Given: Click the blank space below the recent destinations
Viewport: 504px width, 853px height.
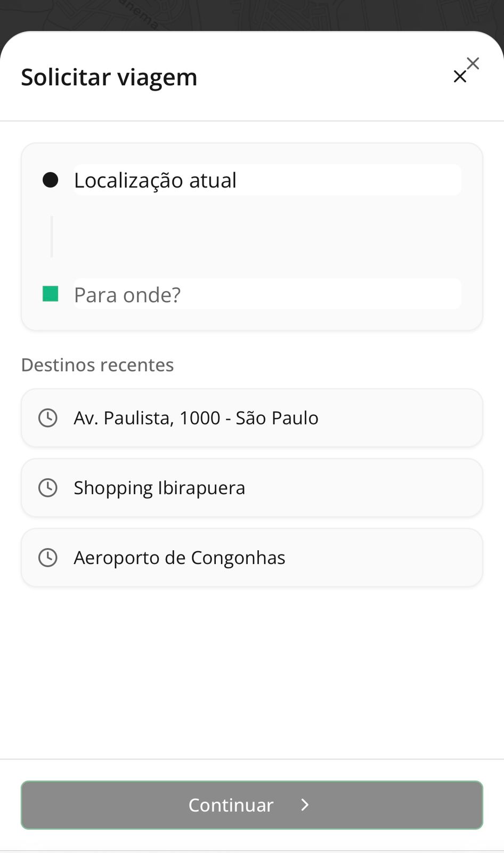Looking at the screenshot, I should (251, 672).
